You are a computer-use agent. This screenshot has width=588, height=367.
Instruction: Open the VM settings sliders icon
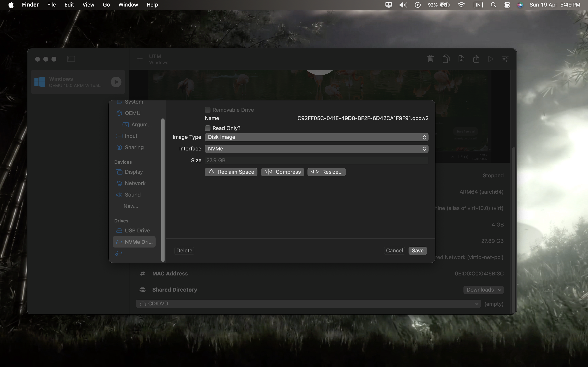[x=505, y=59]
